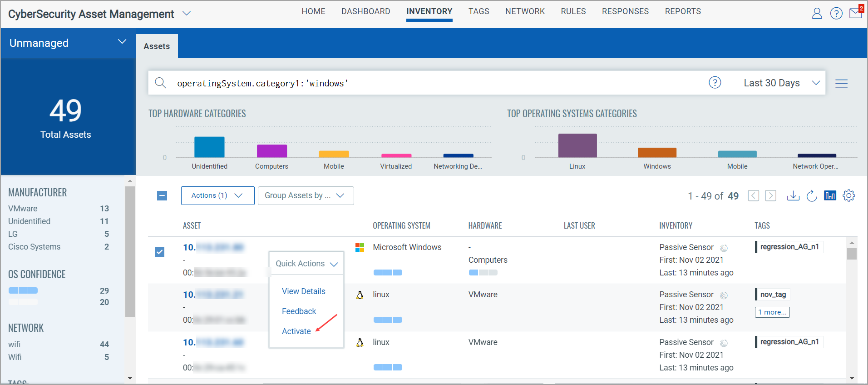Open the table settings gear icon
This screenshot has width=868, height=385.
coord(848,195)
